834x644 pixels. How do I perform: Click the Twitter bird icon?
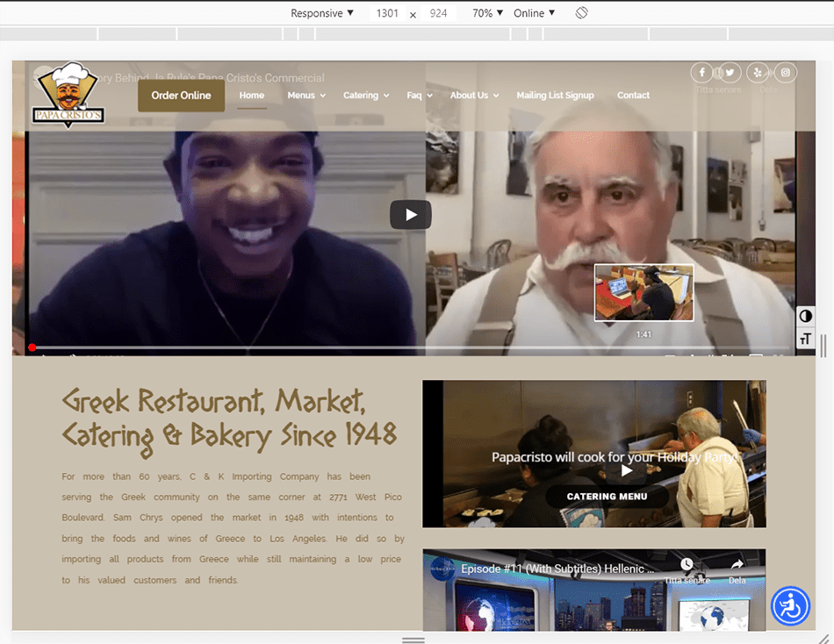730,73
